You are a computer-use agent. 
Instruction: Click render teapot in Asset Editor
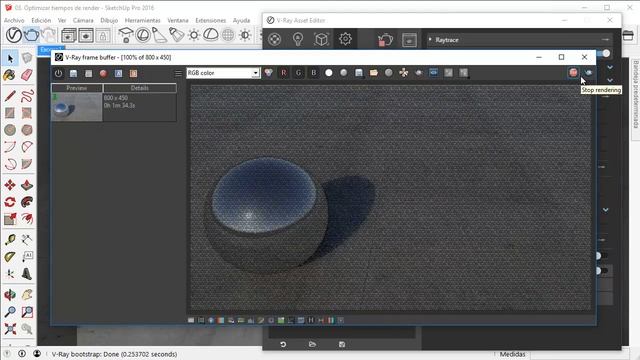(385, 40)
